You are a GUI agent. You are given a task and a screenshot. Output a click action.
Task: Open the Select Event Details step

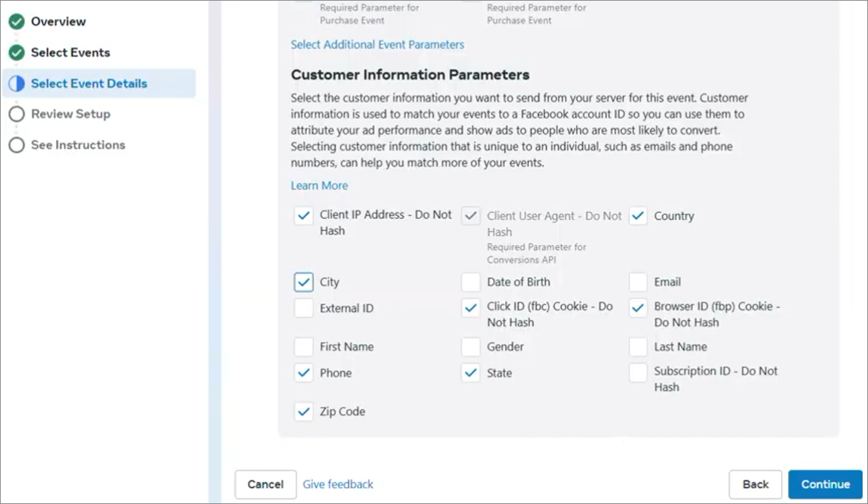point(99,83)
